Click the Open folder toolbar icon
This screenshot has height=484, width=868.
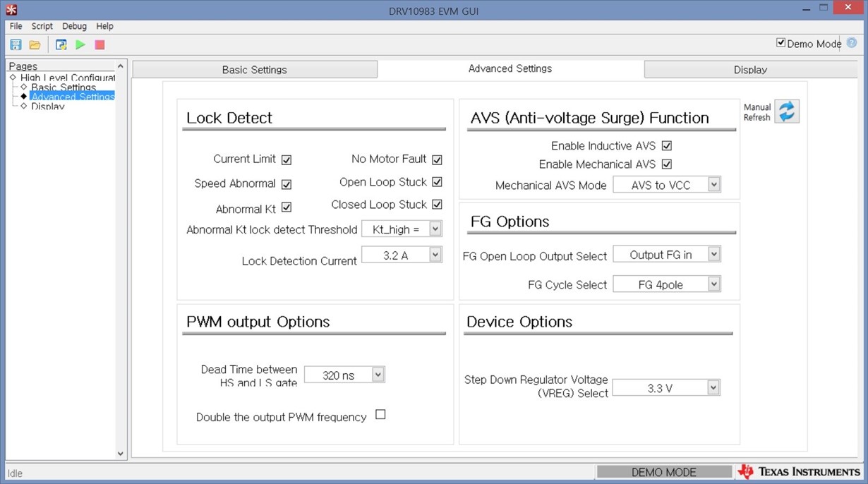click(35, 44)
